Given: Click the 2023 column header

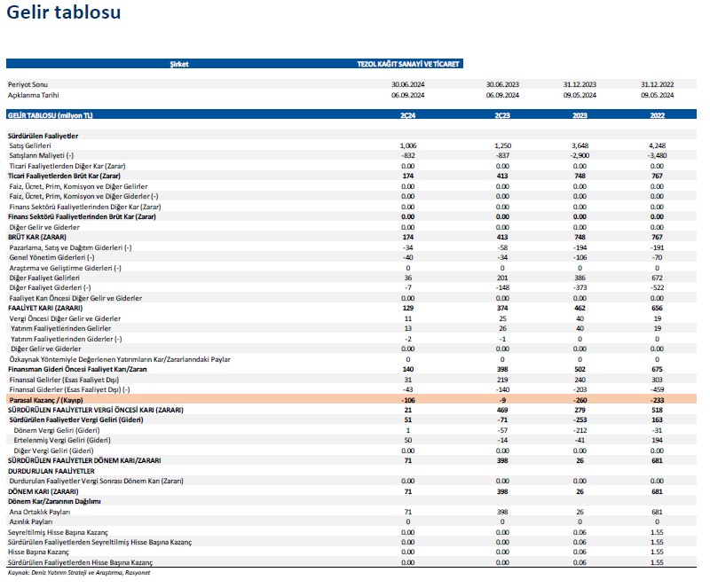Looking at the screenshot, I should [x=580, y=116].
